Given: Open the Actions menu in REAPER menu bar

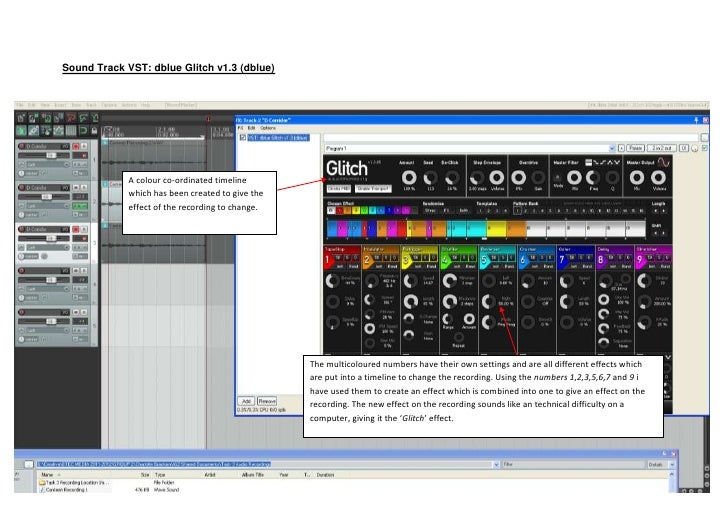Looking at the screenshot, I should [x=129, y=105].
